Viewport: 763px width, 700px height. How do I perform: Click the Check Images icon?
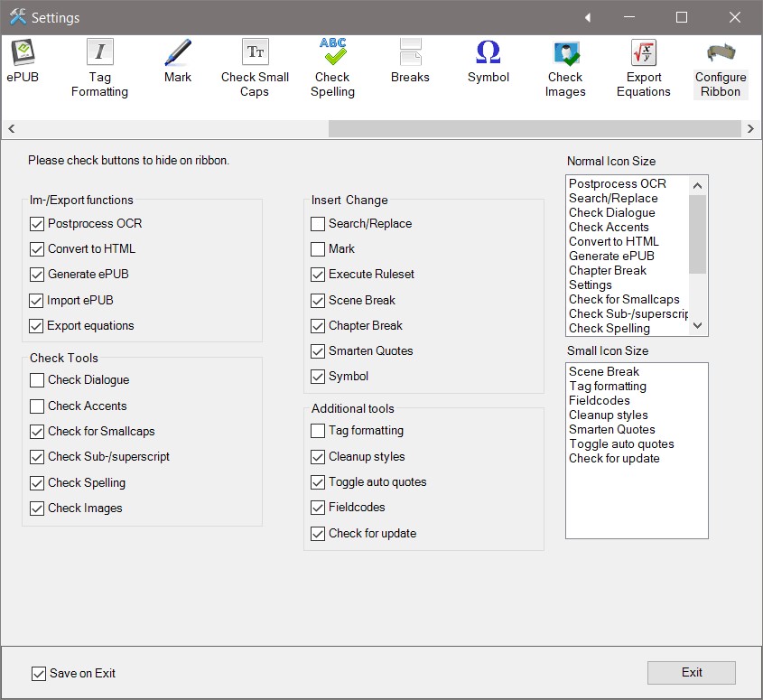(565, 53)
